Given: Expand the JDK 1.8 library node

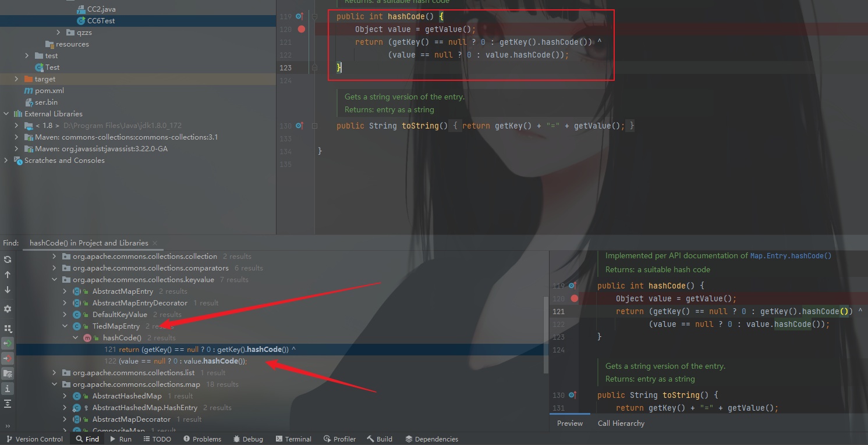Looking at the screenshot, I should pyautogui.click(x=16, y=126).
